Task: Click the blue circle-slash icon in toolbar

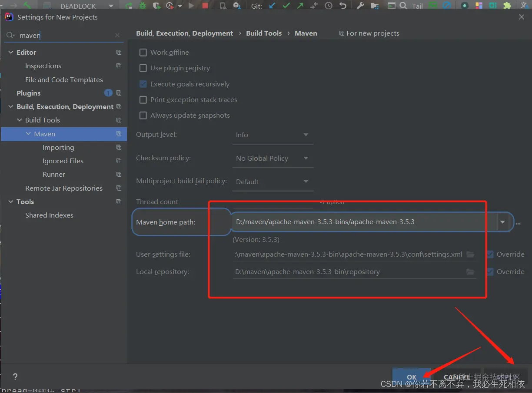Action: 447,6
